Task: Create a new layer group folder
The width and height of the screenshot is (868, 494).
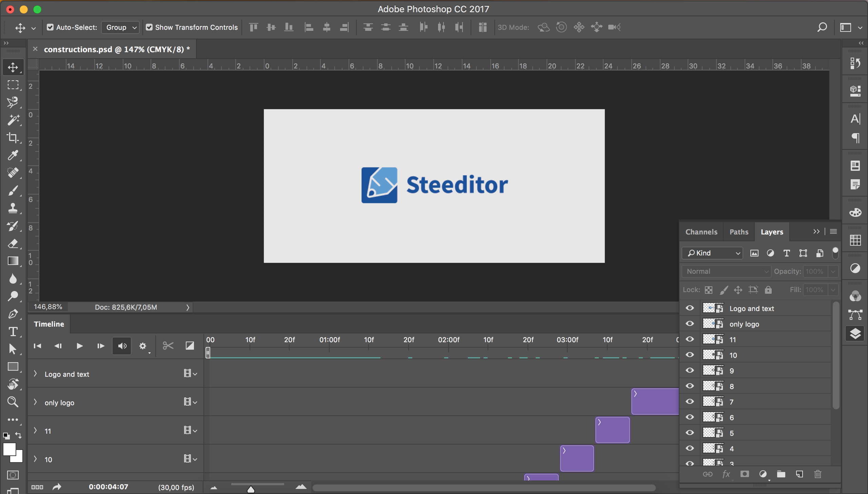Action: point(781,474)
